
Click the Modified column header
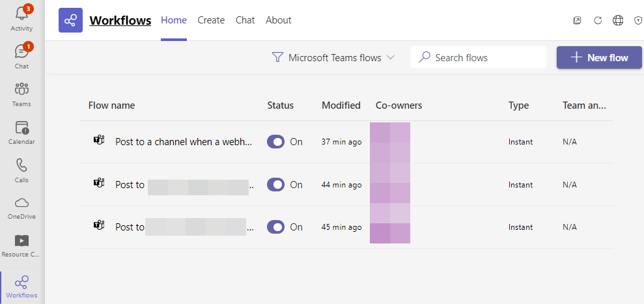[341, 105]
